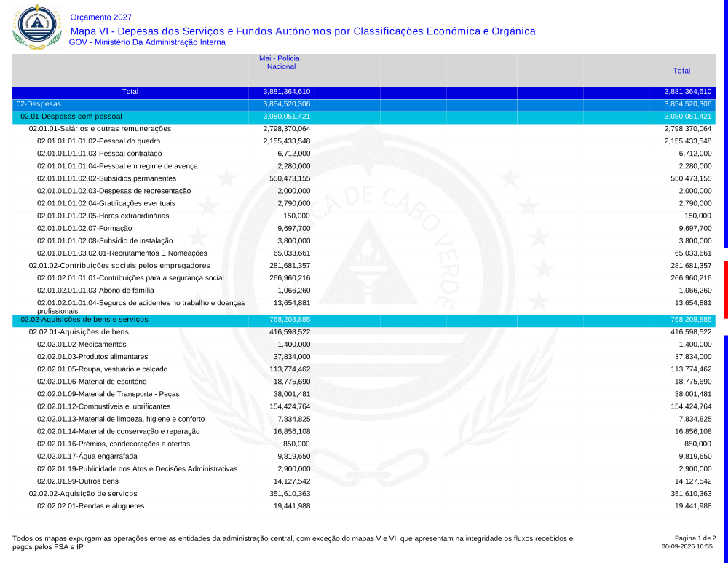This screenshot has height=563, width=728.
Task: Select the 'Gratificações eventuais' row label
Action: click(x=106, y=203)
